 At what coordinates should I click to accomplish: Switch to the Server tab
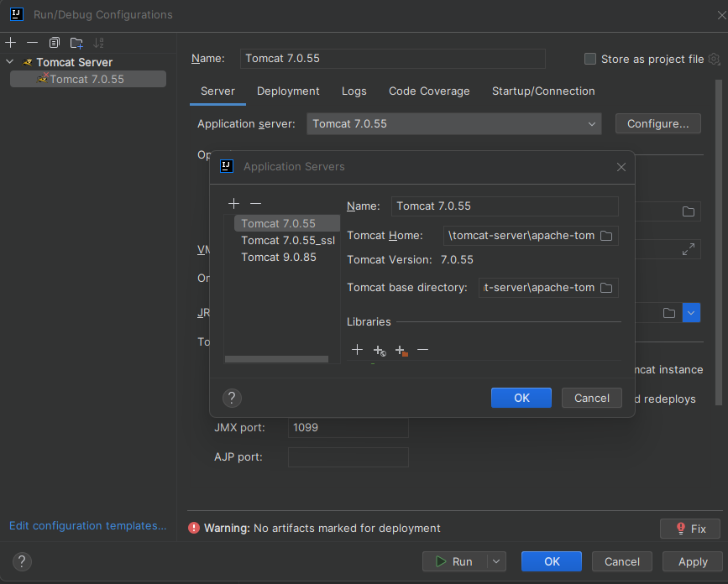(x=217, y=91)
